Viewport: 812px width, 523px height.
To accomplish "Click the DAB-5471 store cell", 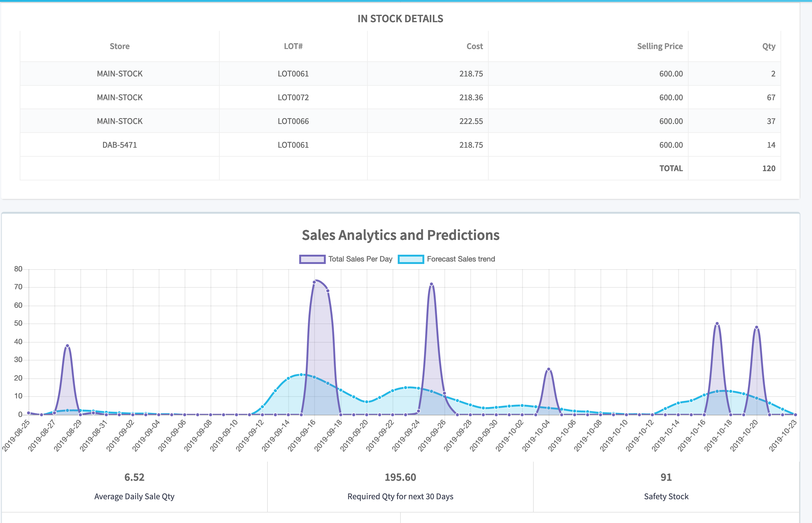I will pyautogui.click(x=120, y=145).
